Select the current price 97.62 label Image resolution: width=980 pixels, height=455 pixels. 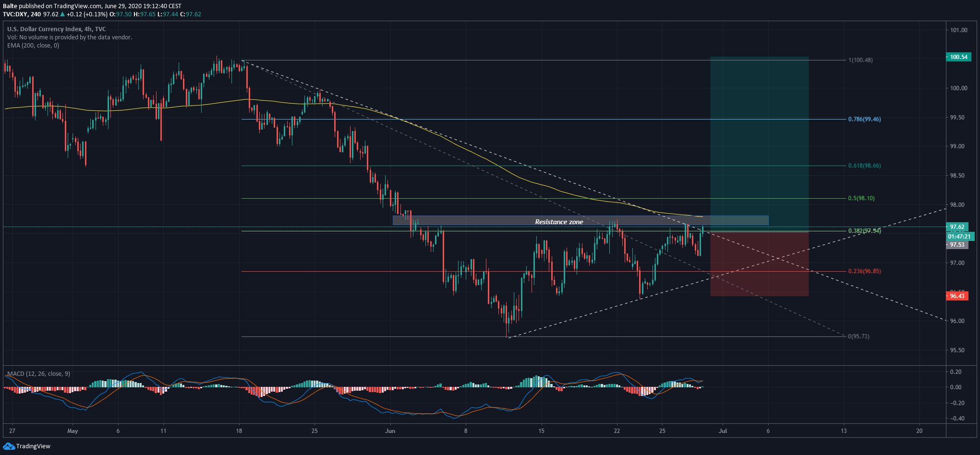point(957,227)
